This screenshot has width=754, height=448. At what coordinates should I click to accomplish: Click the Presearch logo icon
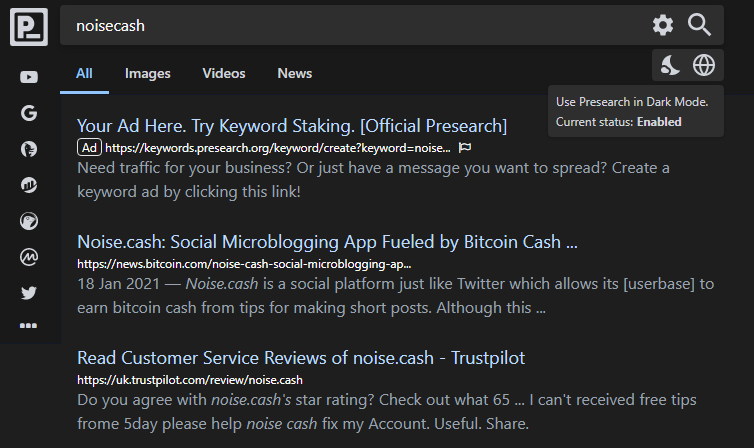29,27
